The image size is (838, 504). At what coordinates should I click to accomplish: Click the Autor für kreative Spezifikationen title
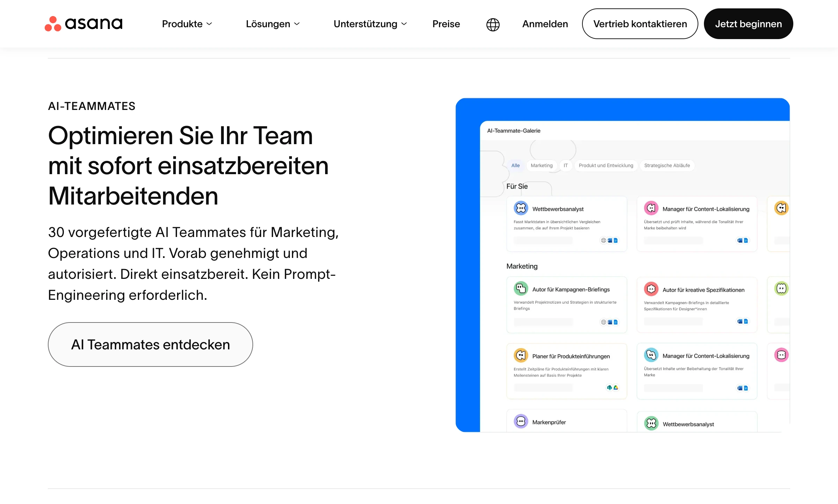(703, 290)
